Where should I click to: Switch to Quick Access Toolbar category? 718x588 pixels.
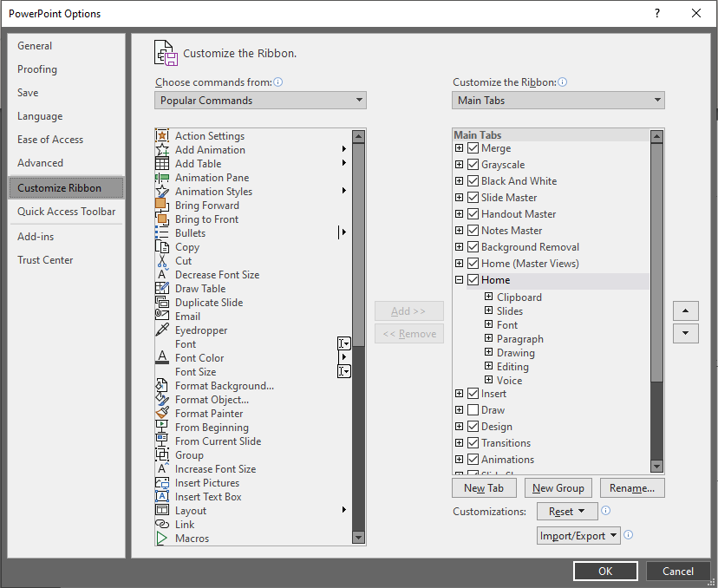point(67,211)
